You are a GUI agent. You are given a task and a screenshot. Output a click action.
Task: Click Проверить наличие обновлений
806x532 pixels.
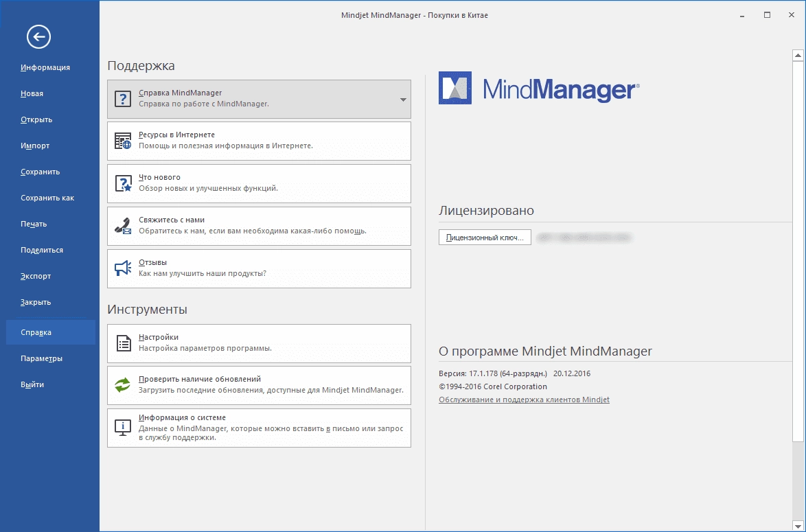259,386
